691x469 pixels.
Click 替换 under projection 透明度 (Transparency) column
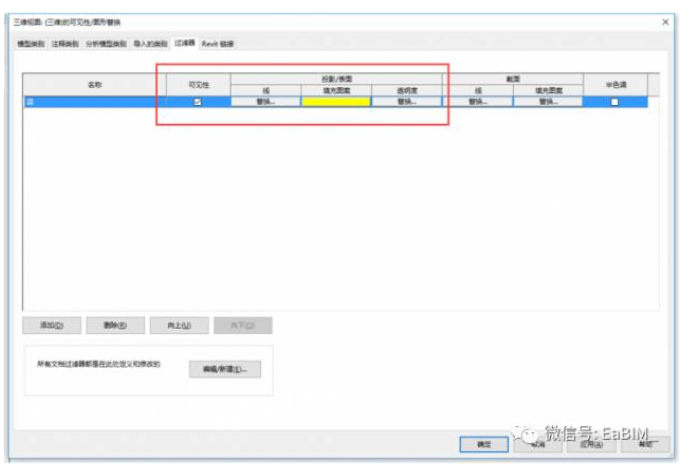(x=406, y=102)
